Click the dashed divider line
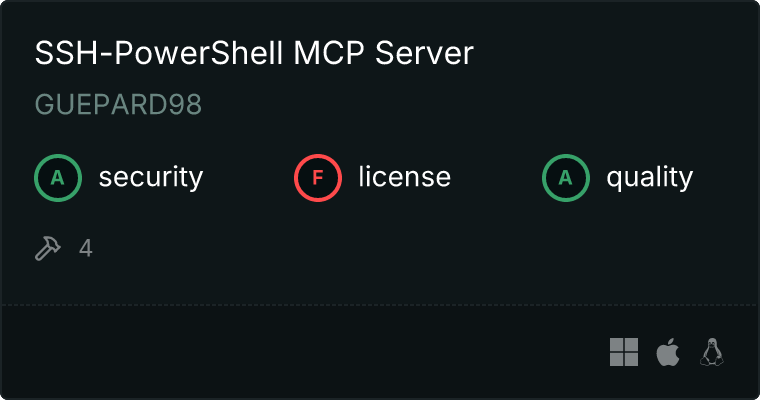 click(x=380, y=305)
